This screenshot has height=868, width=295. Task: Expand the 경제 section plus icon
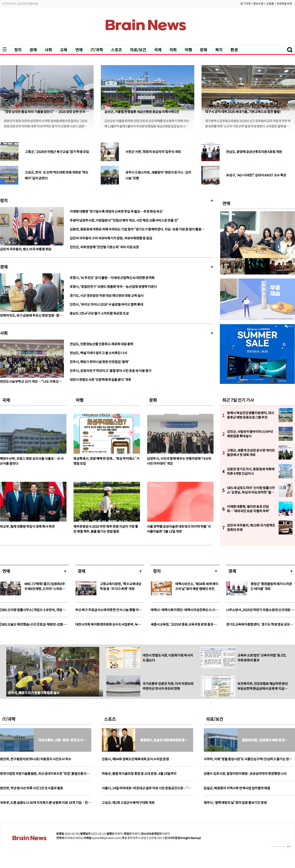click(x=211, y=267)
